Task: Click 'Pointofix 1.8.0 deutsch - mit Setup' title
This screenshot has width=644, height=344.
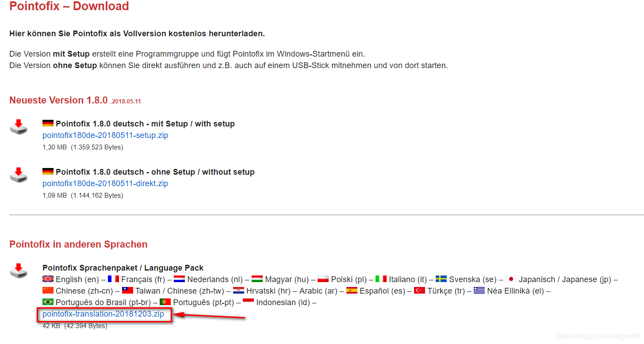Action: [x=145, y=124]
